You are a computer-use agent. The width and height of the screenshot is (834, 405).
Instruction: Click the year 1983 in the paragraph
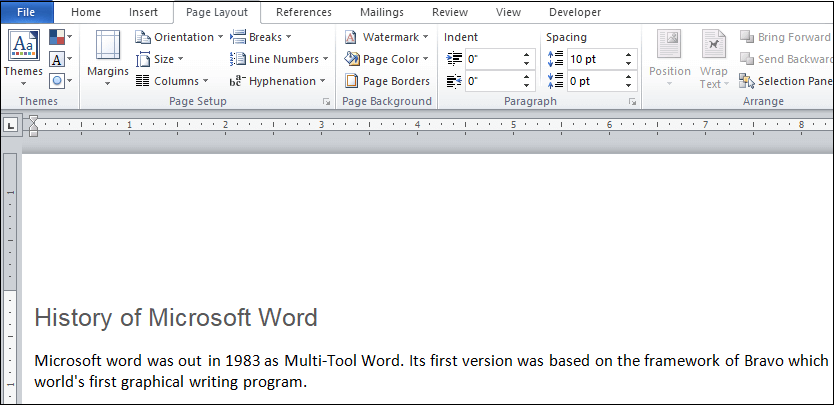point(243,361)
